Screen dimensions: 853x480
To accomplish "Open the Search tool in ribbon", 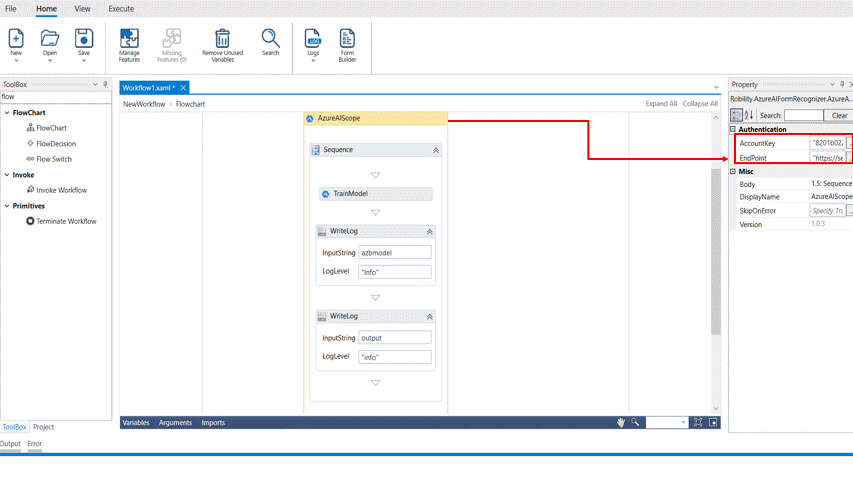I will [270, 39].
